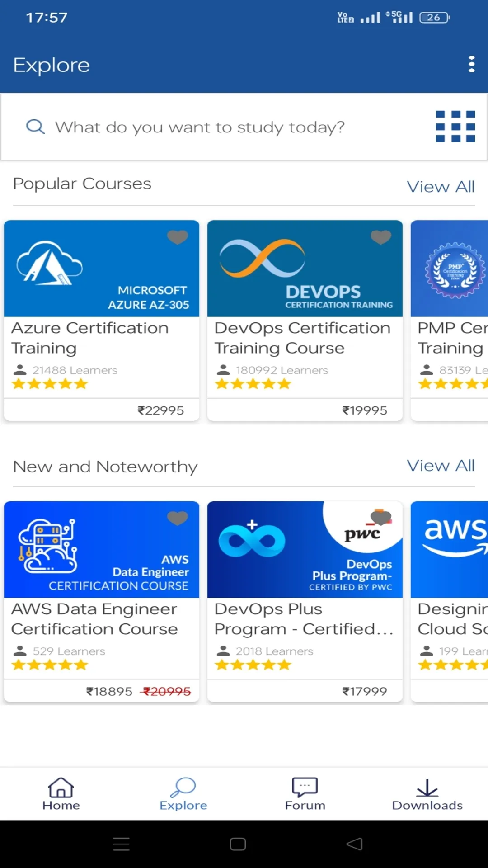The image size is (488, 868).
Task: View all Popular Courses
Action: coord(441,187)
